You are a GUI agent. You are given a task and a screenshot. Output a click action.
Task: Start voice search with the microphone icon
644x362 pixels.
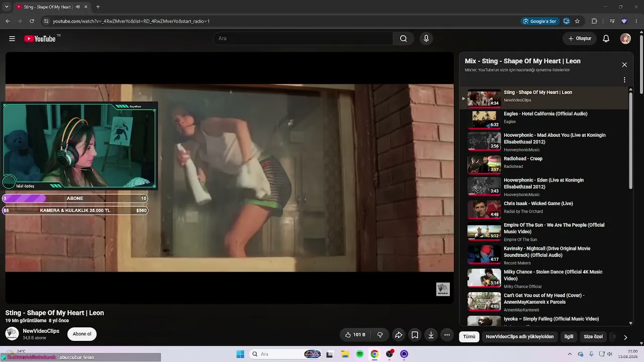pos(426,39)
